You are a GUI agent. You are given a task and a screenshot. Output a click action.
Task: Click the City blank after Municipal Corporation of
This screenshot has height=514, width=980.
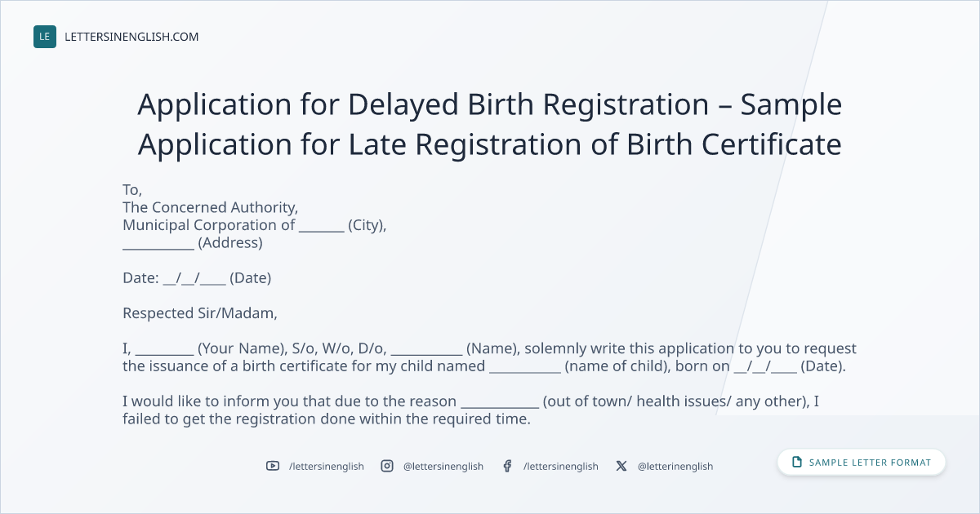(322, 228)
